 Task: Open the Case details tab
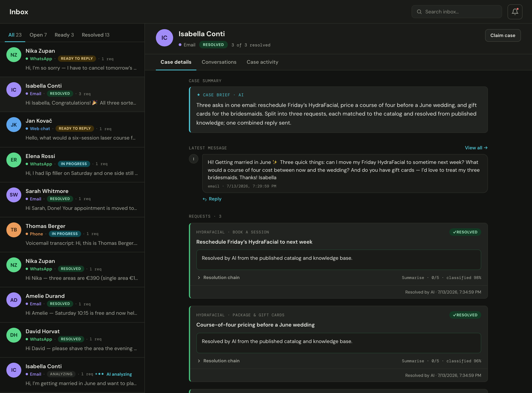click(x=176, y=62)
